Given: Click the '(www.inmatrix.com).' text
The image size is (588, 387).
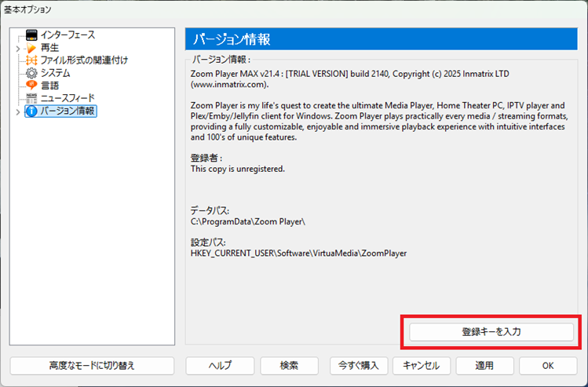Looking at the screenshot, I should [x=229, y=85].
